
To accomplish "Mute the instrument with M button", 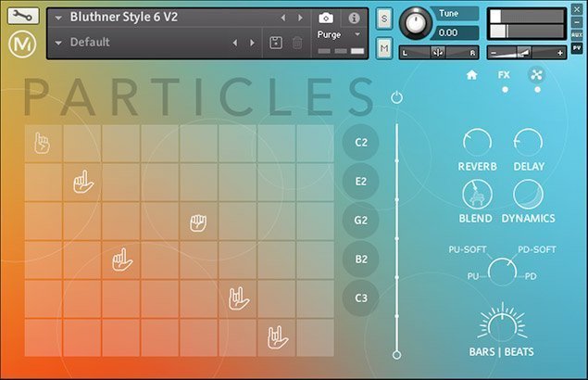I will coord(384,47).
